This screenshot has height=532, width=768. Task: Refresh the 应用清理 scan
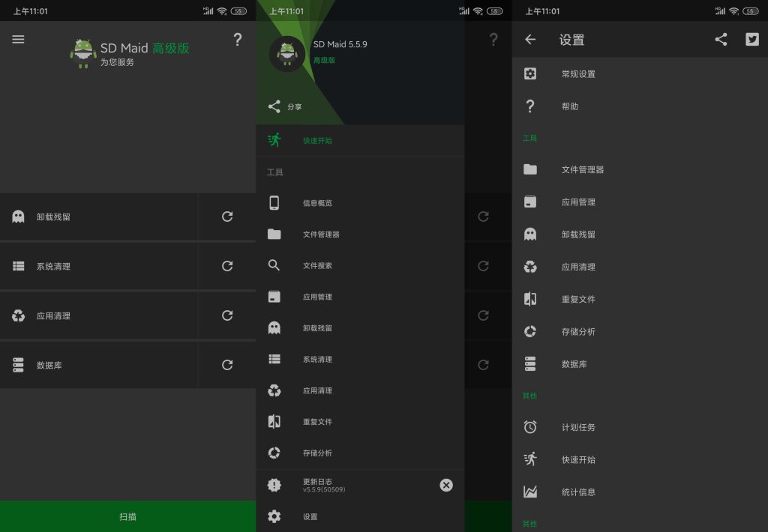pos(226,315)
